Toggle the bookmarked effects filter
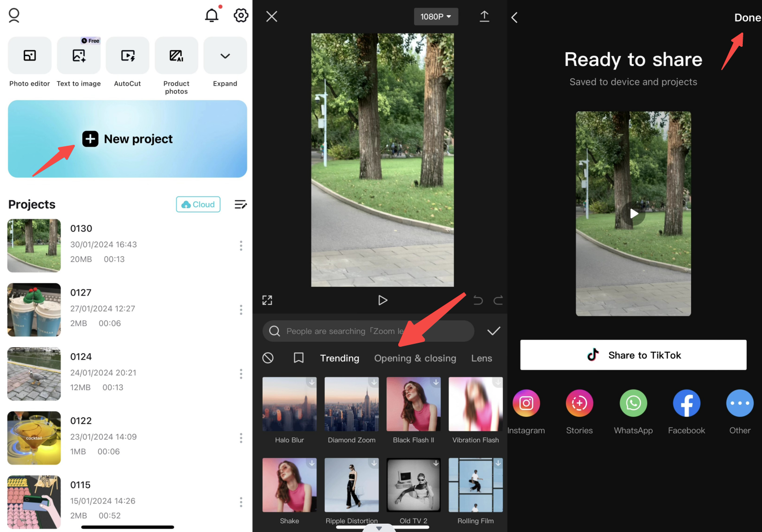 click(298, 358)
